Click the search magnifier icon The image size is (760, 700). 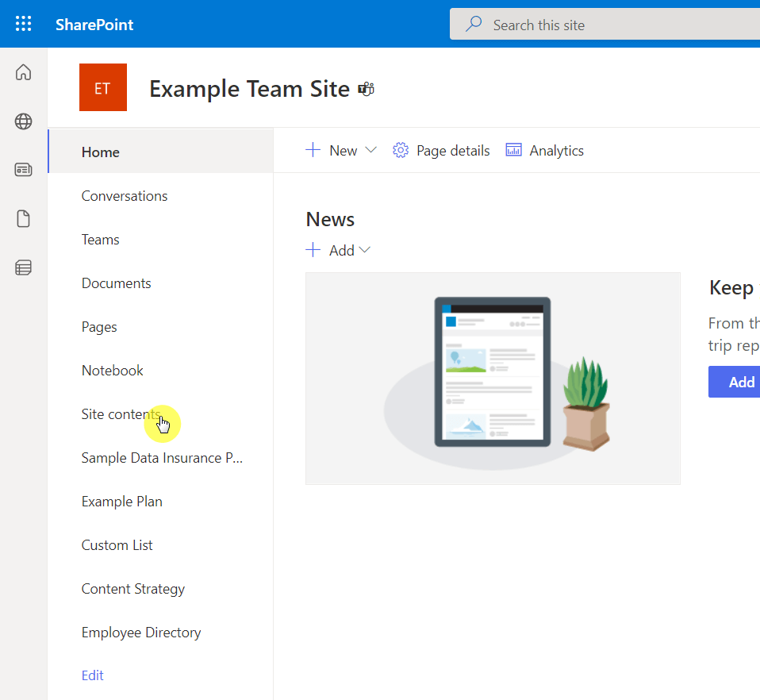474,24
